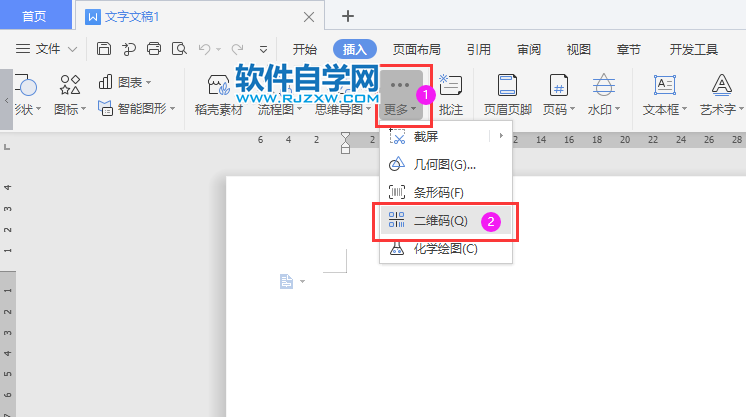Screen dimensions: 746x417
Task: Select 几何图(G)... menu entry
Action: [x=446, y=165]
